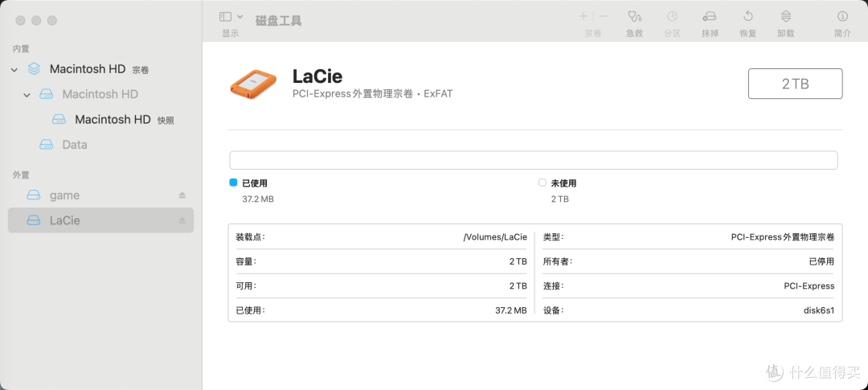Click the disk usage bar

[533, 160]
